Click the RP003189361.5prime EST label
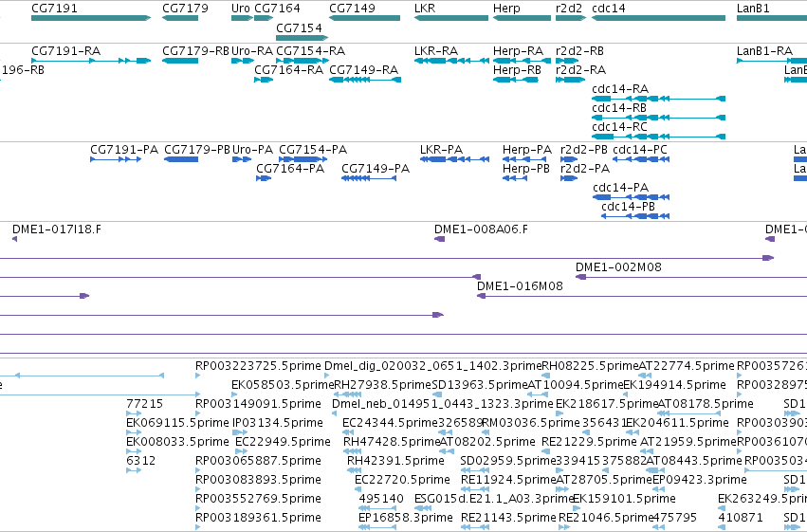Viewport: 807px width, 532px height. point(258,519)
